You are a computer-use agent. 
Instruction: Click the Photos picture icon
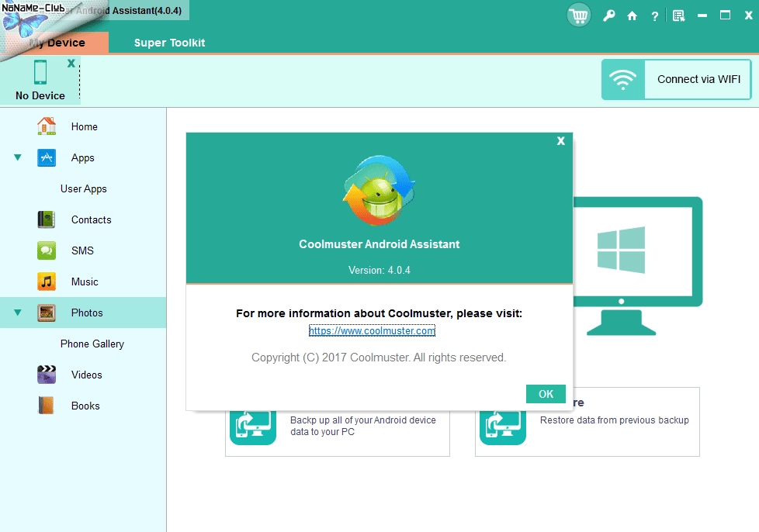coord(47,313)
